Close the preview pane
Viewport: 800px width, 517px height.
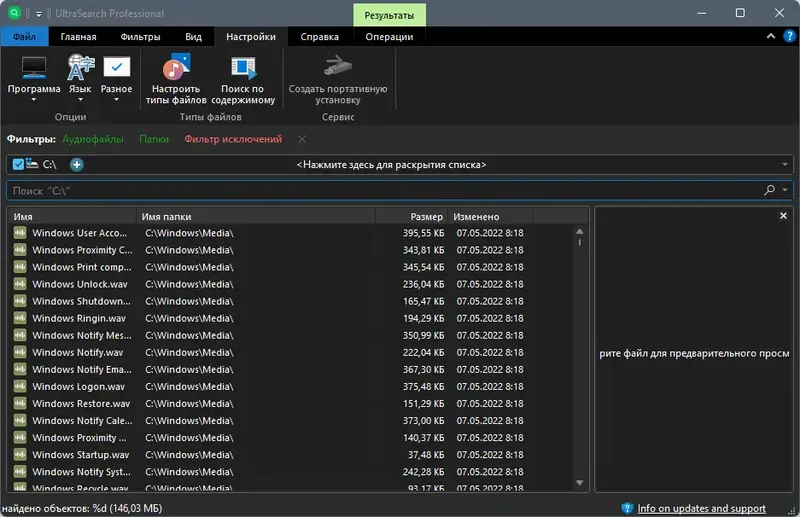[783, 216]
